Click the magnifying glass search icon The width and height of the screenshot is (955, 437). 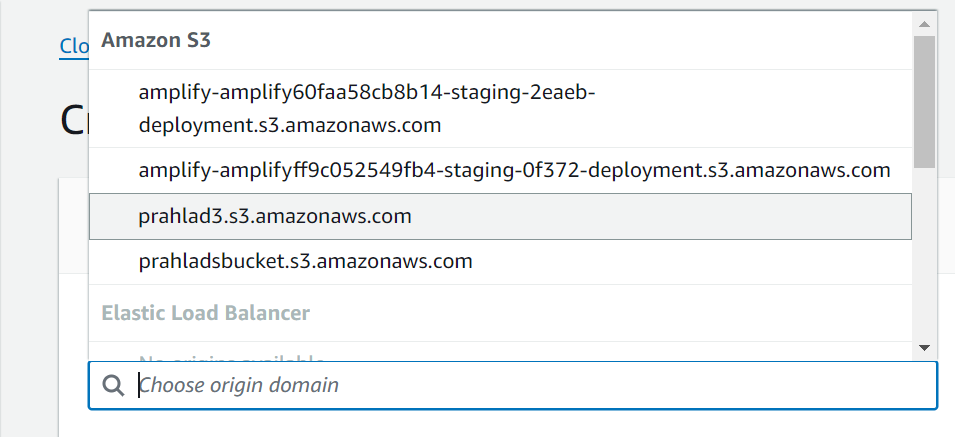[x=115, y=386]
